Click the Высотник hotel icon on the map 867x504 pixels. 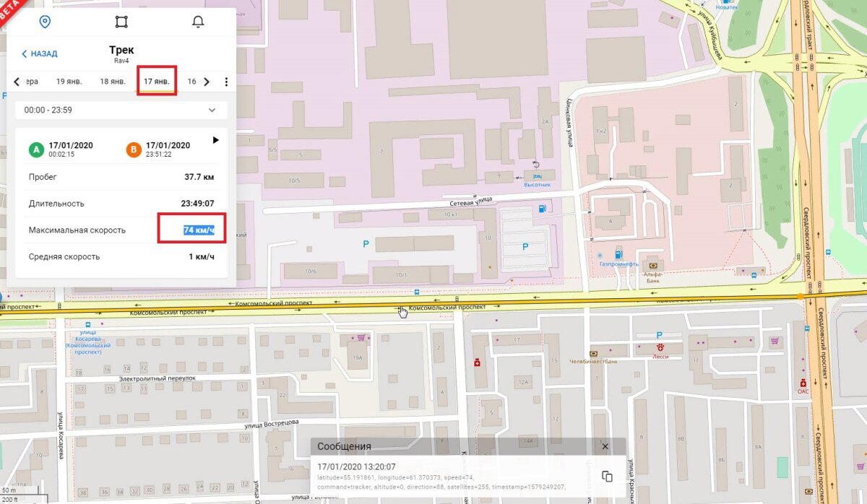click(x=537, y=175)
